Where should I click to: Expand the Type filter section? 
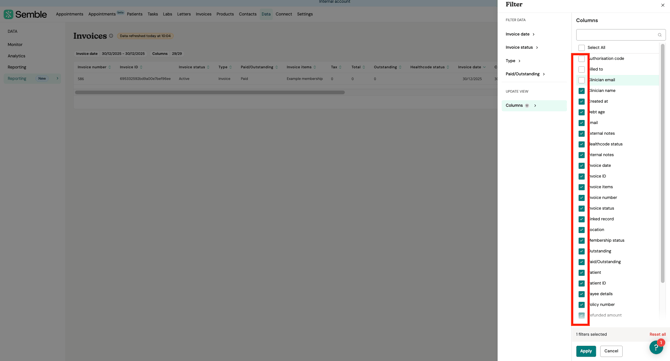513,61
